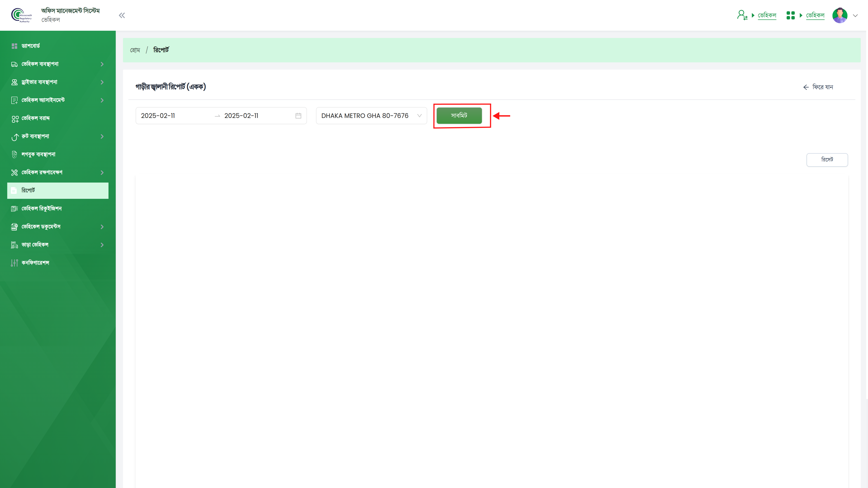The height and width of the screenshot is (488, 868).
Task: Open DHAKA METRO GHA 80-7676 vehicle dropdown
Action: pos(371,115)
